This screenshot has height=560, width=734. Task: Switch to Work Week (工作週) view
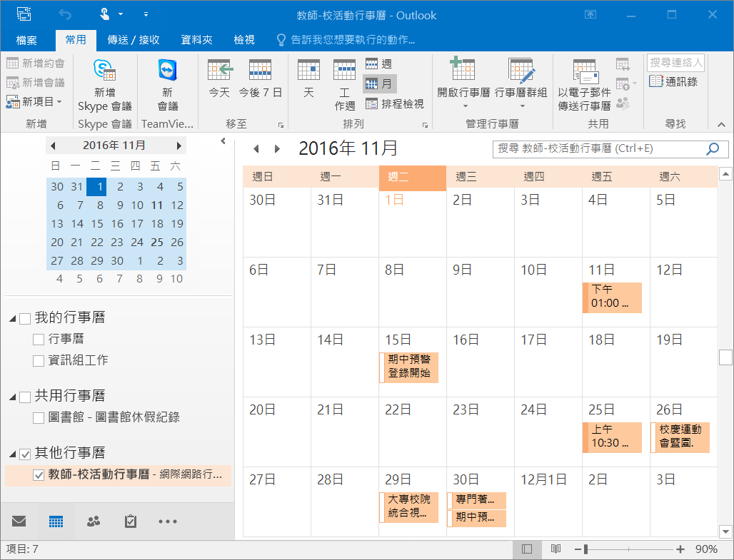pos(345,86)
